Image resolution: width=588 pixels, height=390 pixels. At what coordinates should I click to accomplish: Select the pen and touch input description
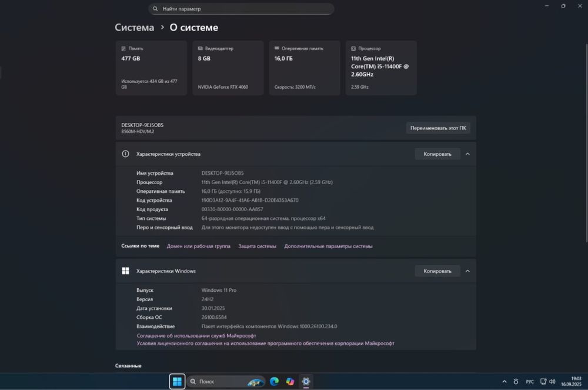pyautogui.click(x=288, y=227)
